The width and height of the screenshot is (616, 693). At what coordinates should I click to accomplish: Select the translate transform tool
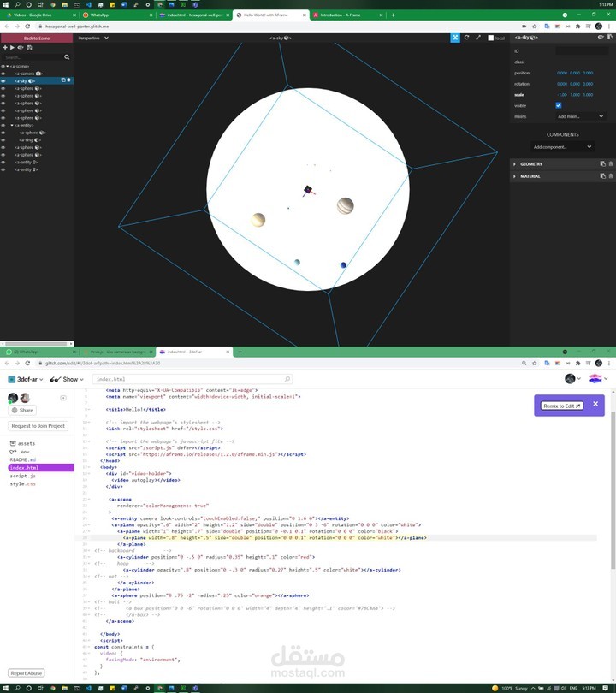point(455,38)
